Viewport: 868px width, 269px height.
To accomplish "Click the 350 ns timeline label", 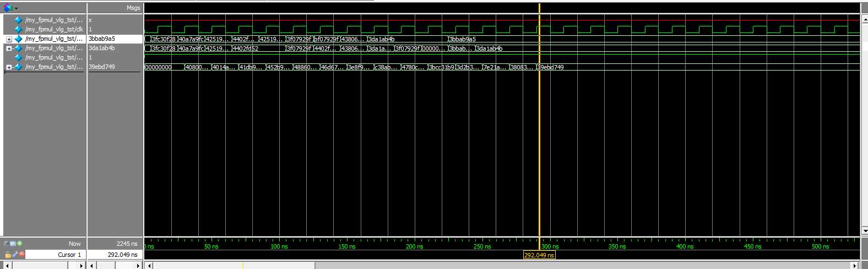I will pos(617,246).
